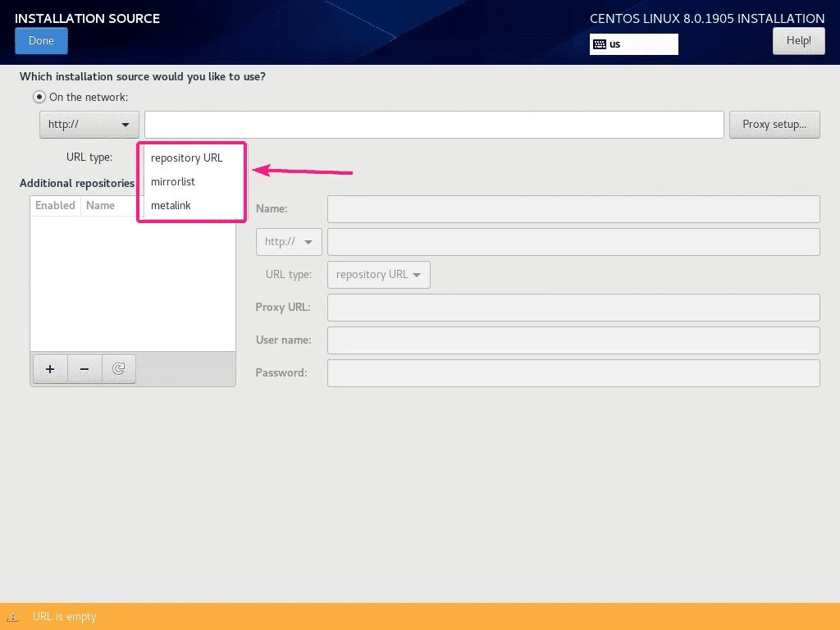The height and width of the screenshot is (630, 840).
Task: Click the blue Done button
Action: click(41, 41)
